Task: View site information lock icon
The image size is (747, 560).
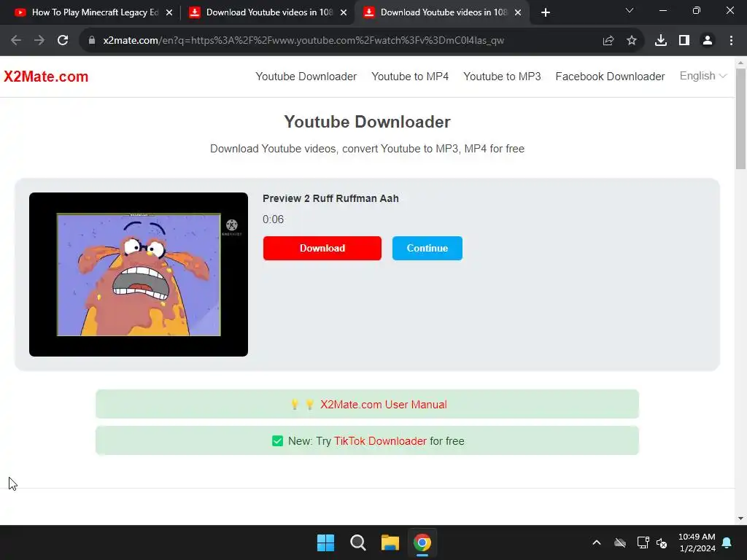Action: click(92, 41)
